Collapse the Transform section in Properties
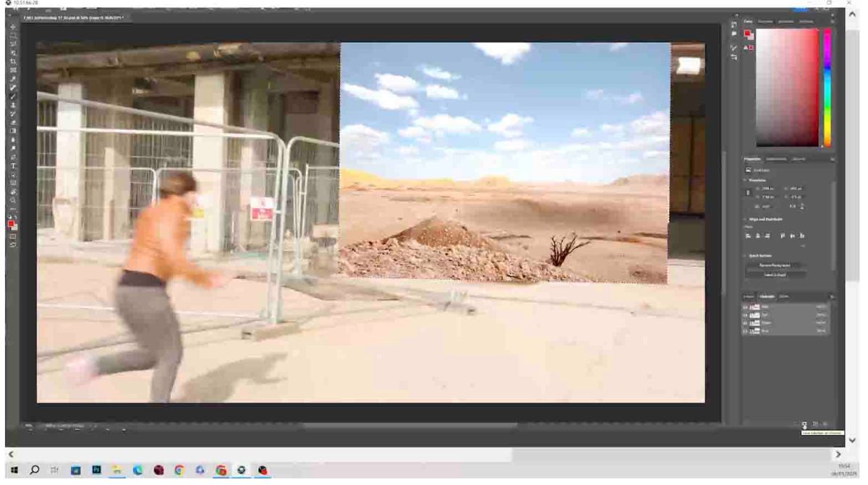 point(744,179)
